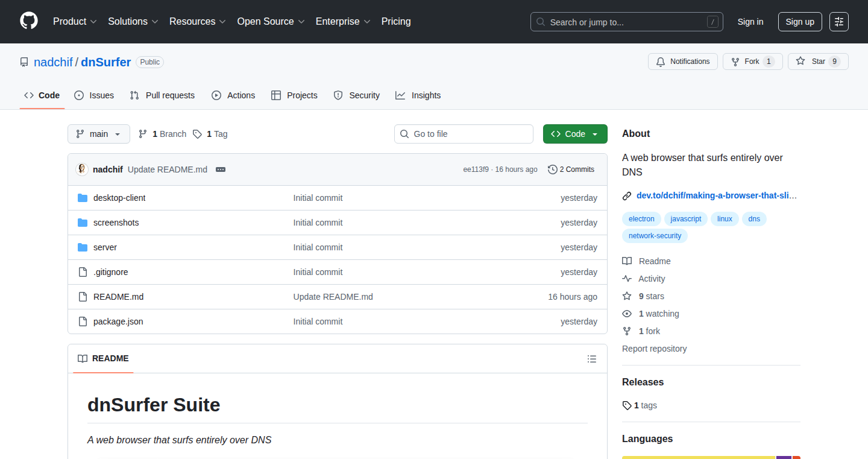Expand the Enterprise menu
This screenshot has width=868, height=459.
pos(343,22)
